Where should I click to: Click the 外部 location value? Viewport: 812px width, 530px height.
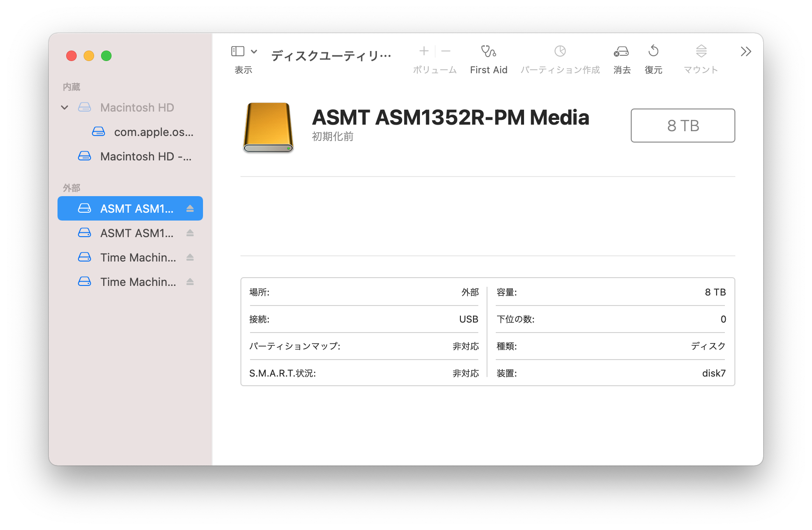[x=470, y=292]
